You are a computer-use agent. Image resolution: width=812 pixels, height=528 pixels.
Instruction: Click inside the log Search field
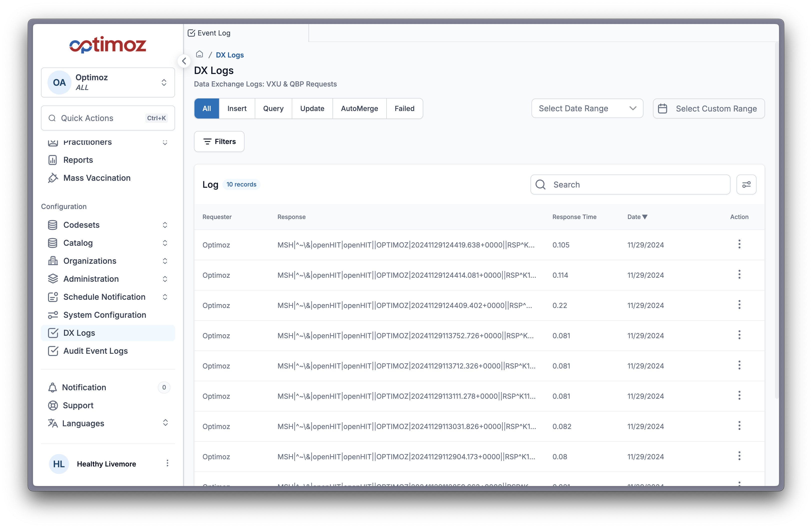(x=630, y=184)
